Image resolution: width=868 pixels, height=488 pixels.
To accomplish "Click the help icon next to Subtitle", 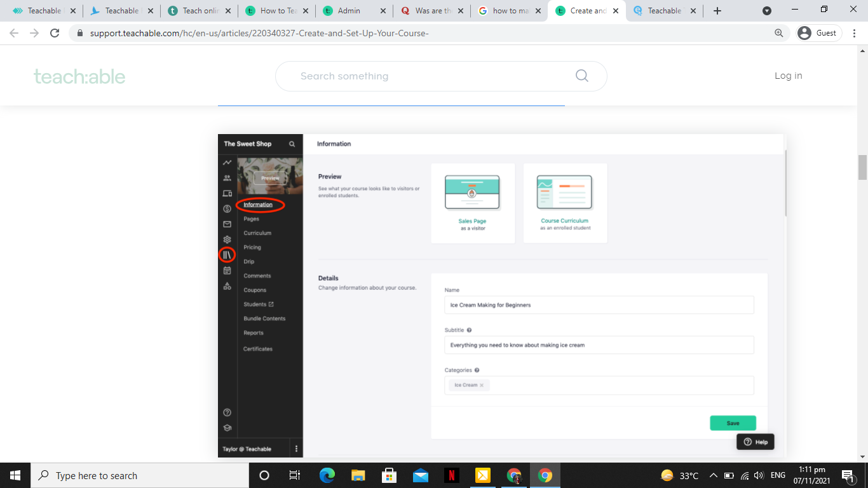I will pos(469,330).
